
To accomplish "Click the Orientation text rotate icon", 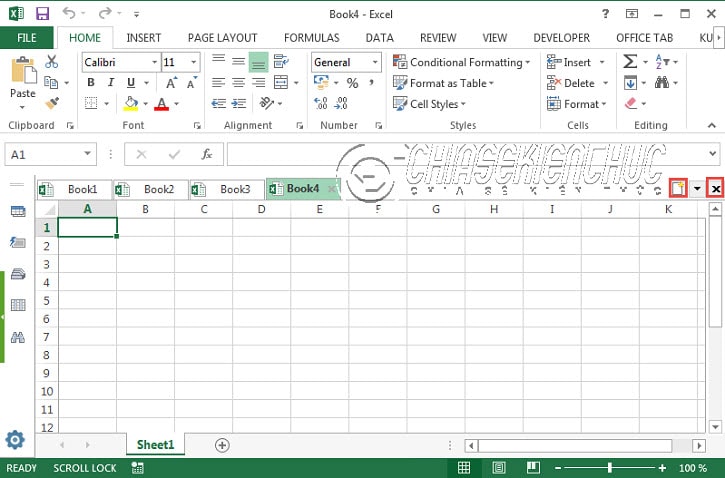I will [x=267, y=103].
